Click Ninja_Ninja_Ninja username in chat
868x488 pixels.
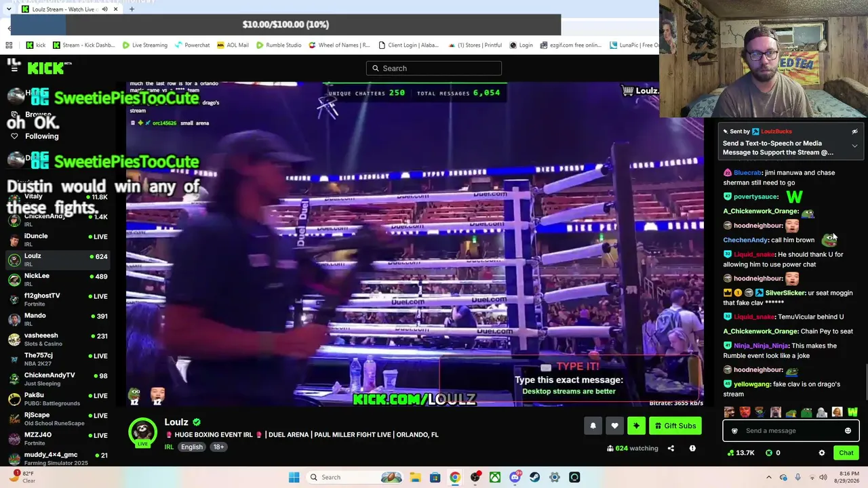point(761,346)
